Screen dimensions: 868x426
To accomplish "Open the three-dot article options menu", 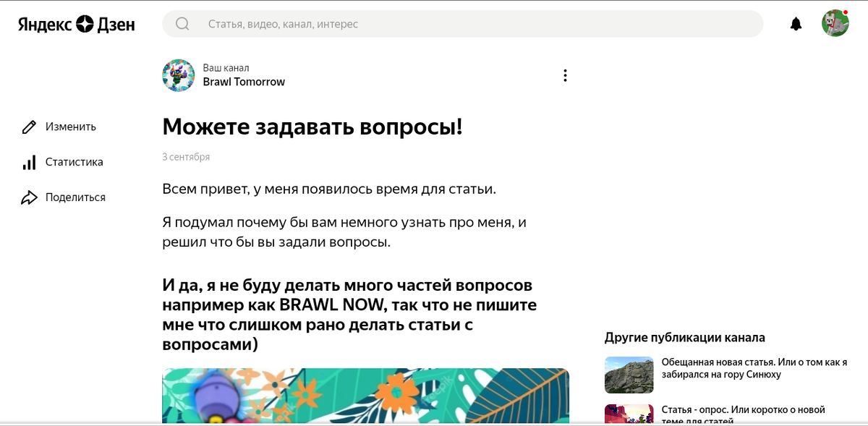I will pos(565,75).
